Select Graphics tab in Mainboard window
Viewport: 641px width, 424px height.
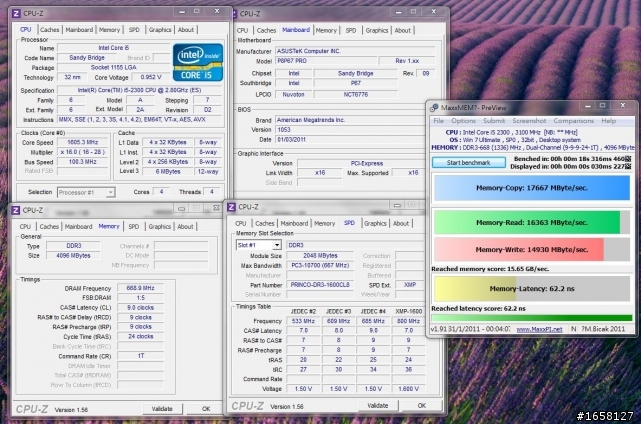tap(377, 30)
